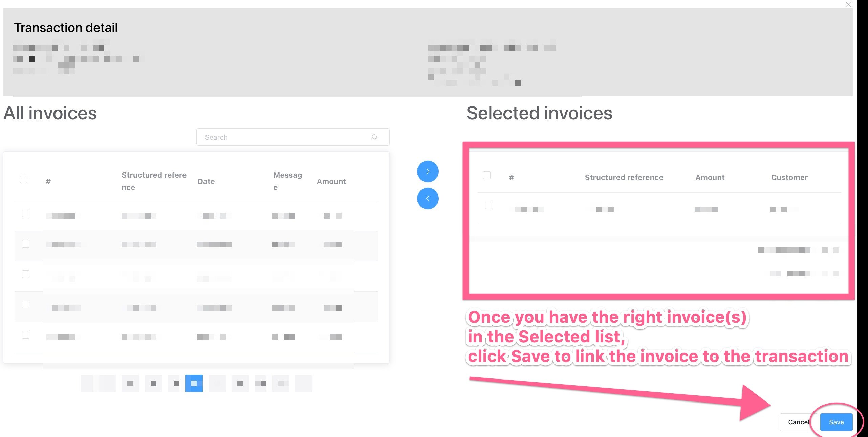Close the Transaction detail dialog
The width and height of the screenshot is (868, 437).
pyautogui.click(x=848, y=4)
